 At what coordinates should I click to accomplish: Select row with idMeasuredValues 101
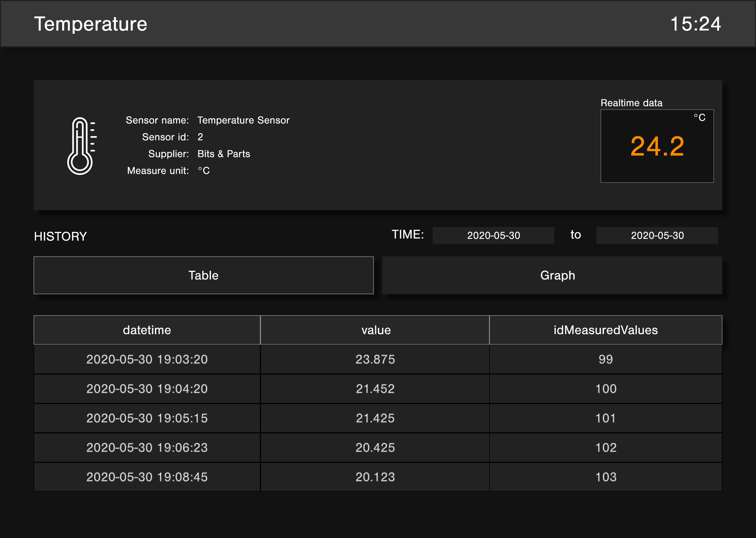[x=605, y=418]
